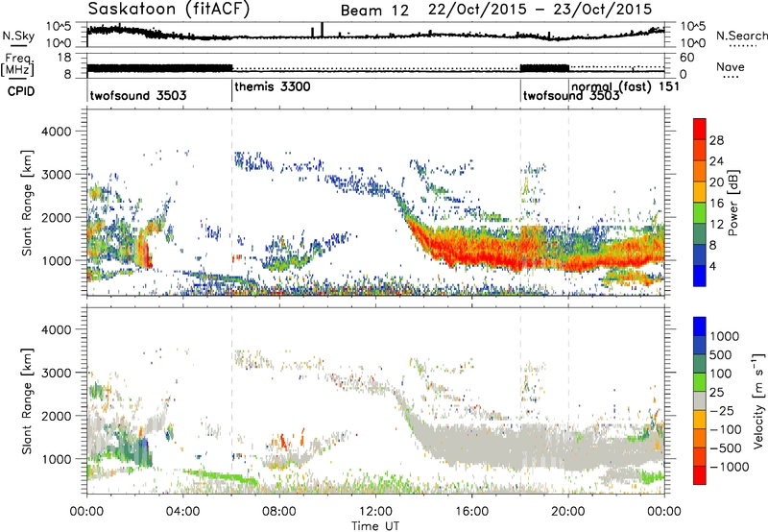Click the '-25' tick on Velocity color bar
Screen dimensions: 768x532
pos(723,410)
